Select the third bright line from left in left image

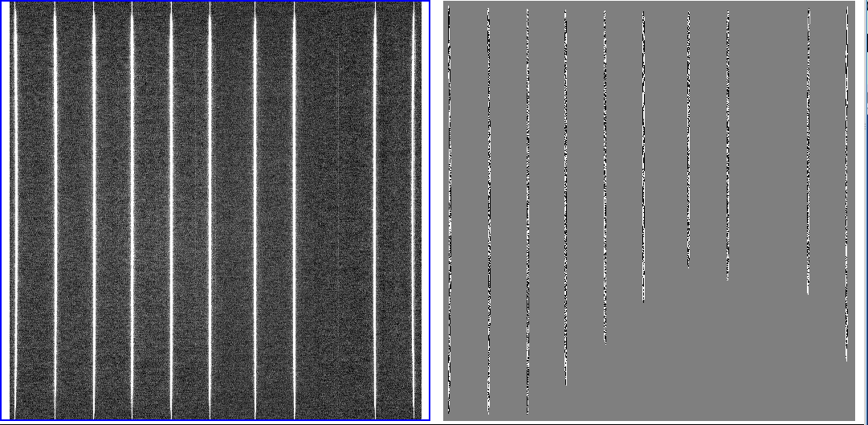pos(94,209)
